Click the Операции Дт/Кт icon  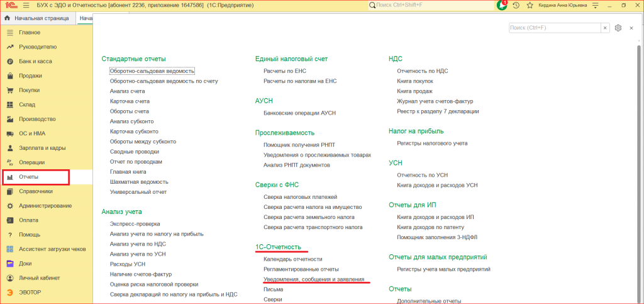coord(10,162)
